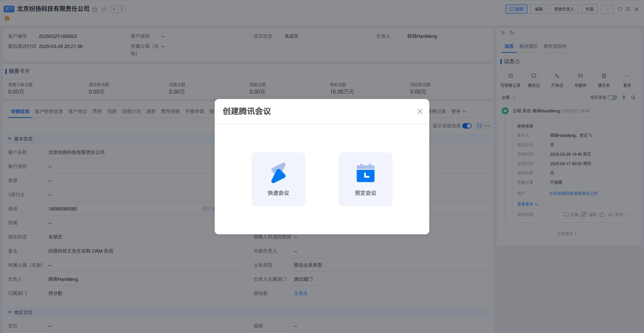Screen dimensions: 644x333
Task: Open the 全部 filter dropdown
Action: click(x=509, y=98)
